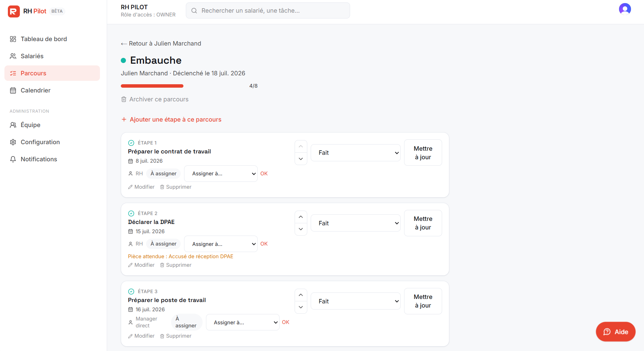Click the Aide chat bubble icon
Image resolution: width=644 pixels, height=351 pixels.
click(x=607, y=332)
